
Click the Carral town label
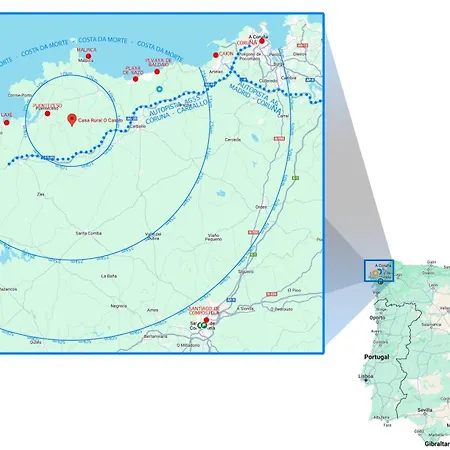tap(283, 116)
